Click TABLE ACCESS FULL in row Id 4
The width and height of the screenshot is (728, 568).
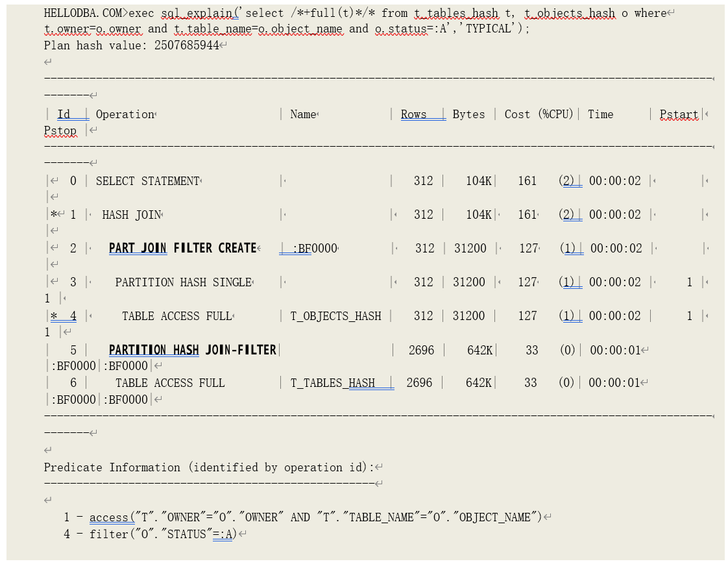[176, 316]
